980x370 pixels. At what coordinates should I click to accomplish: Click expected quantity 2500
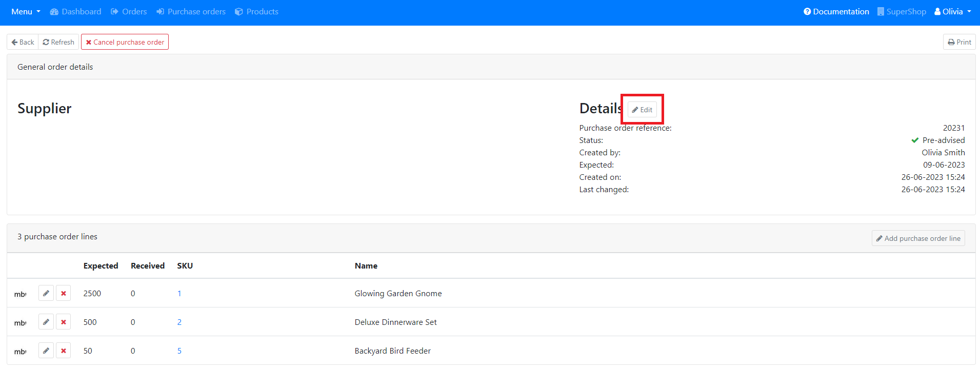click(x=92, y=294)
